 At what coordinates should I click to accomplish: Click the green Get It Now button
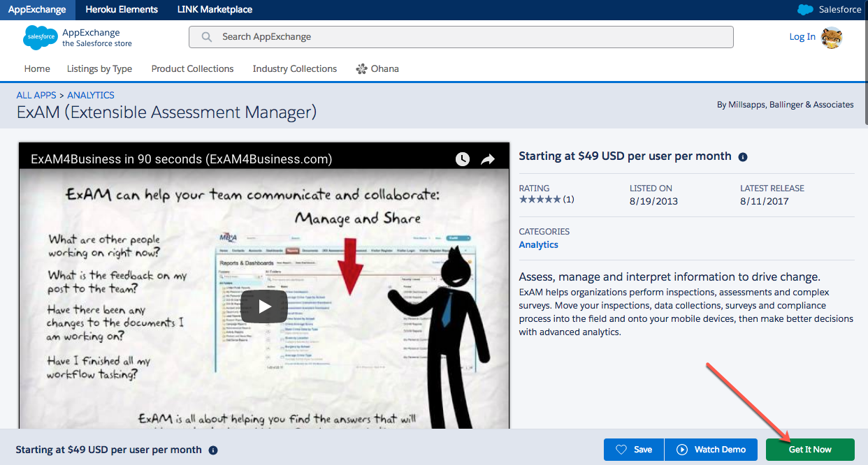(810, 450)
